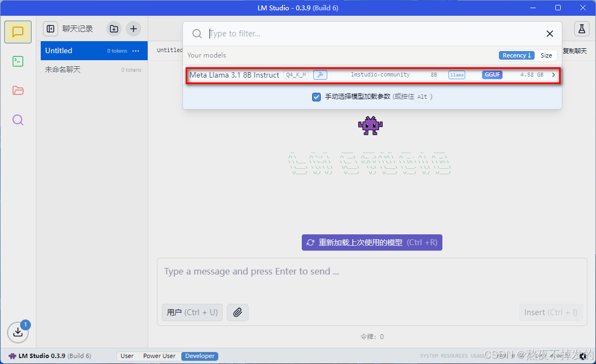The image size is (596, 364).
Task: Toggle manual model load parameters checkbox
Action: click(316, 97)
